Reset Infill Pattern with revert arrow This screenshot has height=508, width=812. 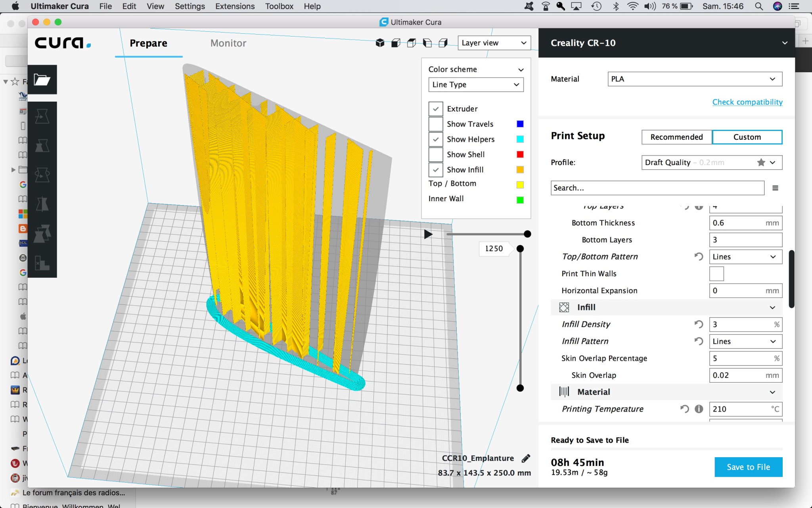[x=699, y=341]
